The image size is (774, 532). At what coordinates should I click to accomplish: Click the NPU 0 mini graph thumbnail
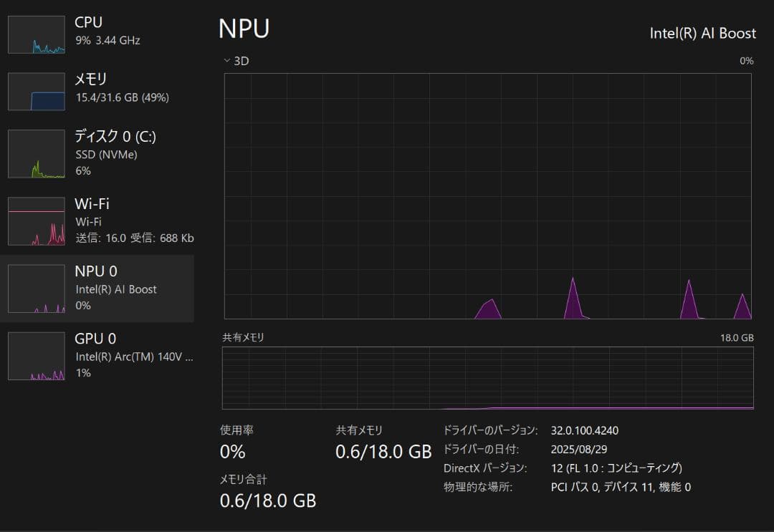coord(37,289)
